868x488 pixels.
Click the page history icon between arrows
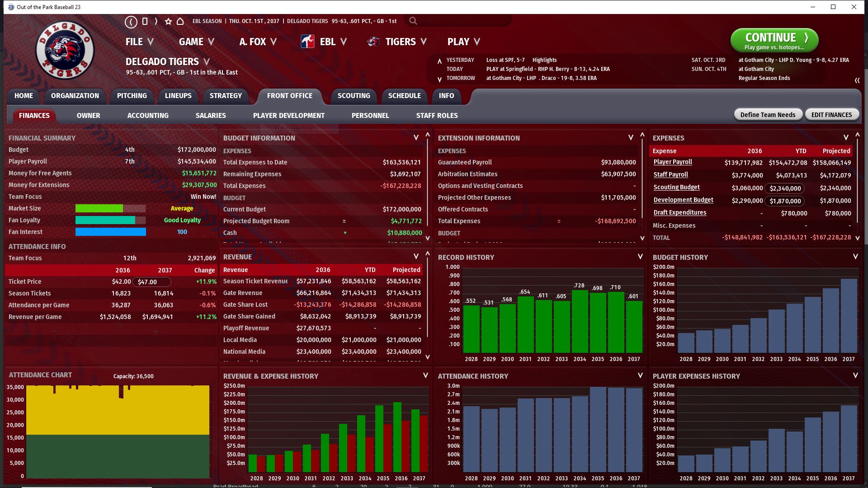(x=145, y=21)
